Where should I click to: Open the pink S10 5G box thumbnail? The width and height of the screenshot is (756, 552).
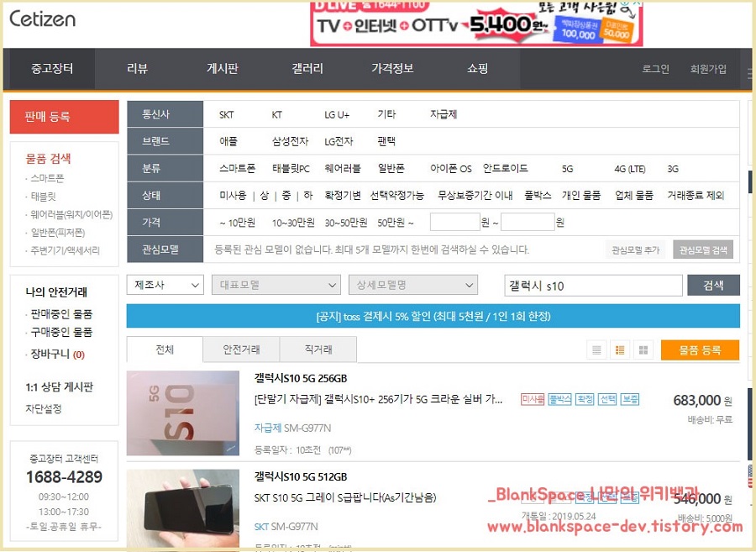pyautogui.click(x=183, y=413)
